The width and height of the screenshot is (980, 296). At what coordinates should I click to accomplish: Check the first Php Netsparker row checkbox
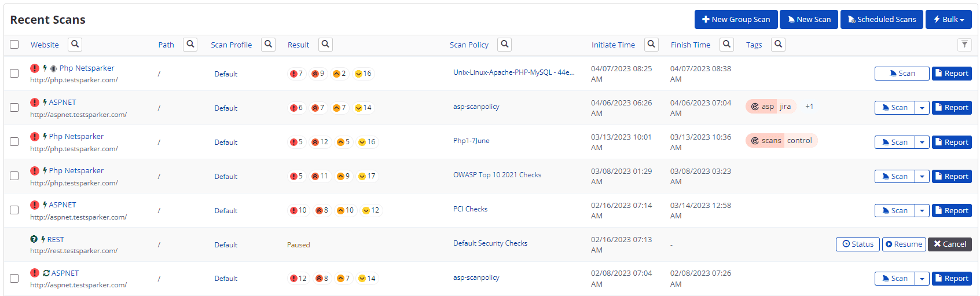(x=14, y=74)
